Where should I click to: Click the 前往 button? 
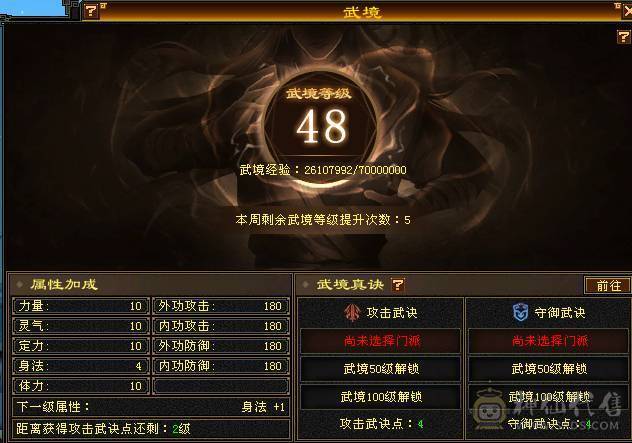point(608,286)
